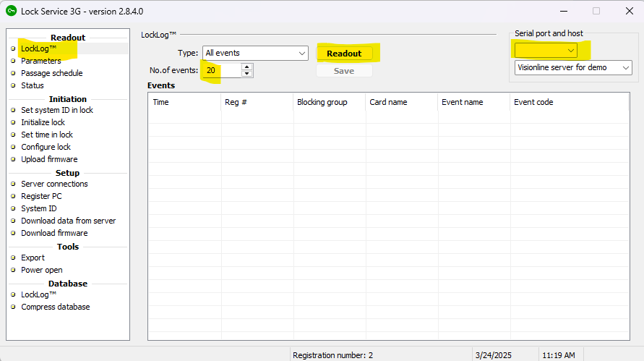
Task: Select Passage schedule in the sidebar
Action: pos(52,73)
